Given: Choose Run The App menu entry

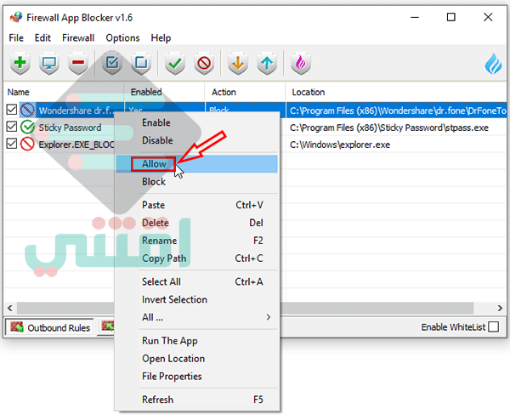Looking at the screenshot, I should (x=197, y=341).
